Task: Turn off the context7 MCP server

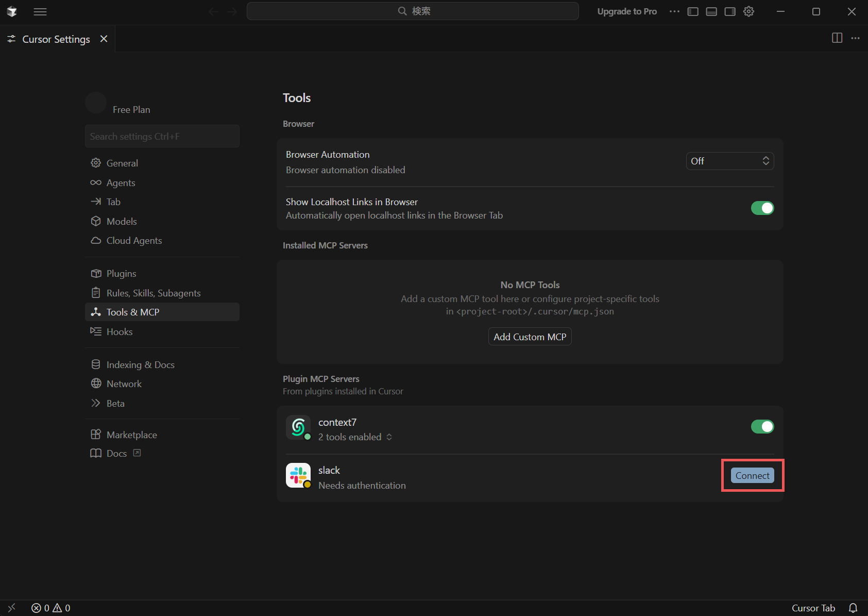Action: tap(762, 426)
